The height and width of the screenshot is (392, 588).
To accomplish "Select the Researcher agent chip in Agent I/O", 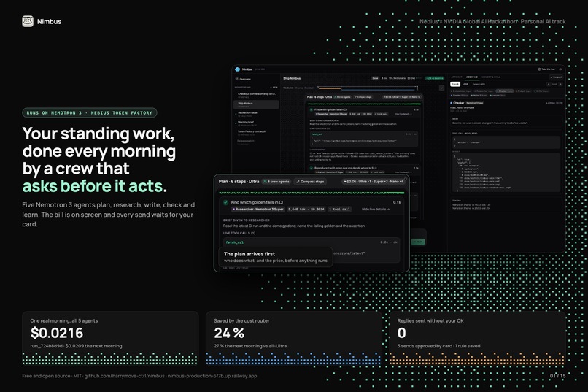I will pyautogui.click(x=484, y=91).
